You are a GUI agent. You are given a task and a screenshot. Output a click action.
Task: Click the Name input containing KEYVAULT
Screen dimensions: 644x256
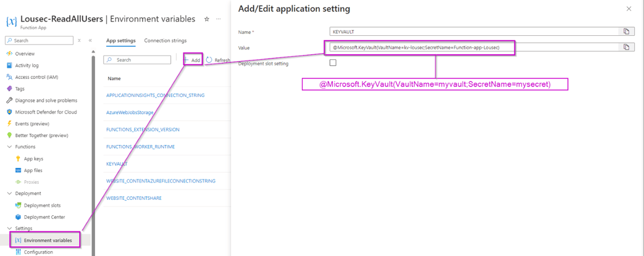(x=474, y=31)
